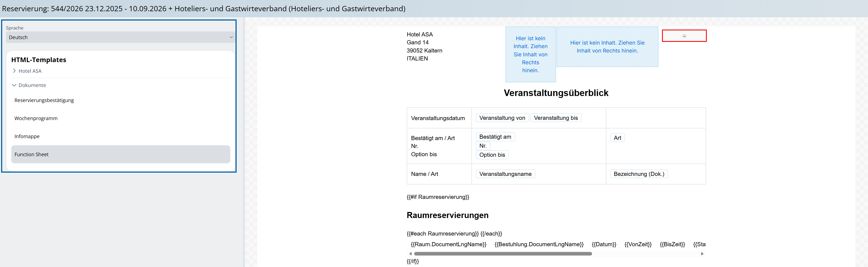Click the Veranstaltung von placeholder field
The height and width of the screenshot is (267, 868).
coord(502,118)
